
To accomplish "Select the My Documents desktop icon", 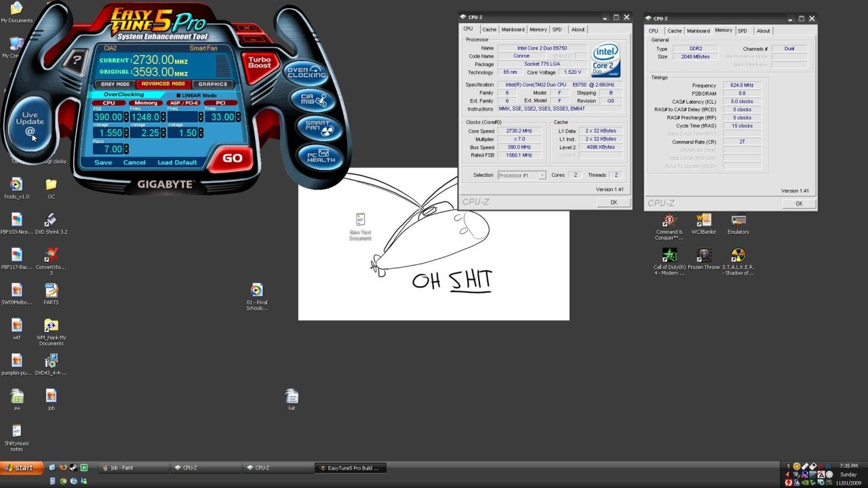I will 16,12.
